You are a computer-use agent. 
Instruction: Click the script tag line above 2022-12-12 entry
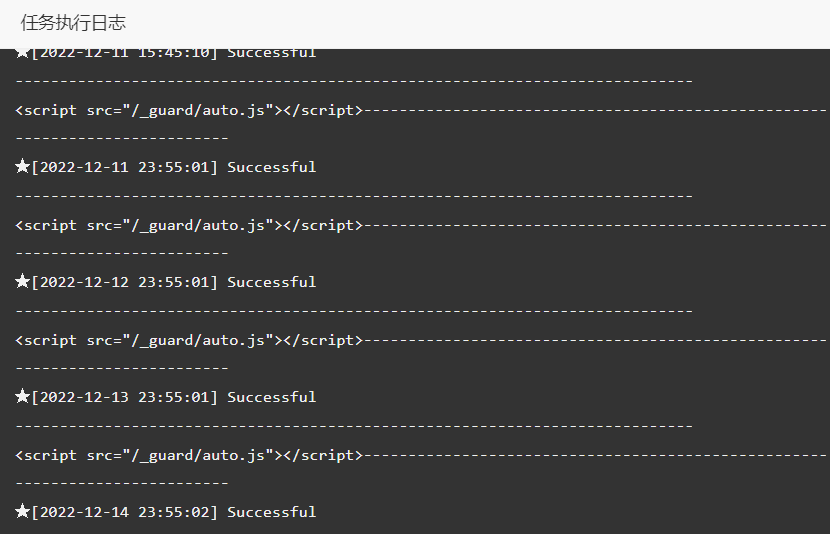coord(189,225)
